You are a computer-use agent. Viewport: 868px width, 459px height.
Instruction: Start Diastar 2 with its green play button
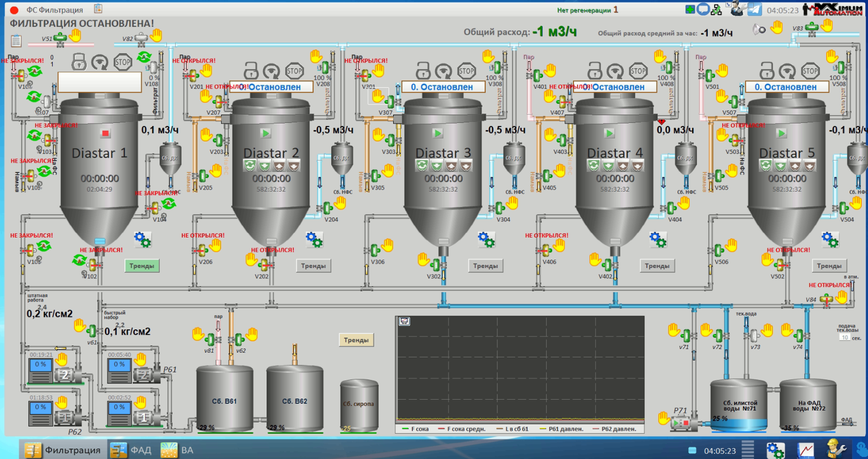265,133
